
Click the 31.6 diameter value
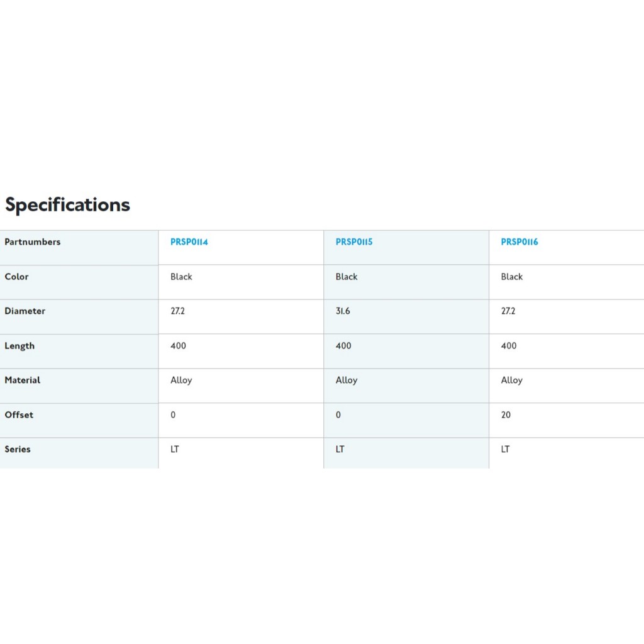(x=343, y=311)
